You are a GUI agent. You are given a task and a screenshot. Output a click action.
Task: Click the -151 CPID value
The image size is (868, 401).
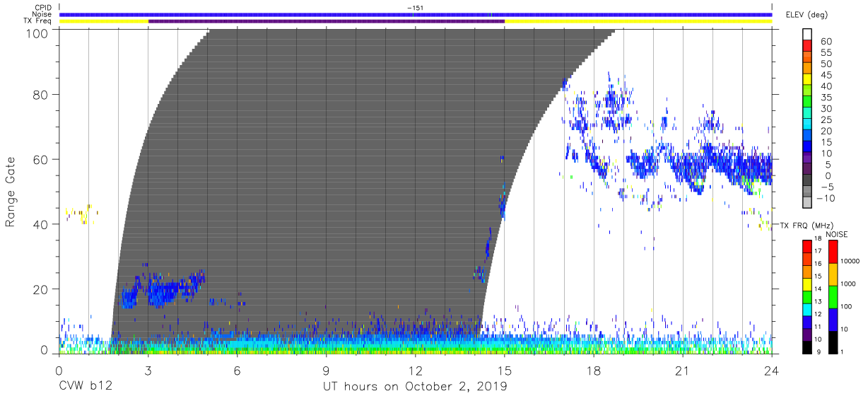(415, 8)
